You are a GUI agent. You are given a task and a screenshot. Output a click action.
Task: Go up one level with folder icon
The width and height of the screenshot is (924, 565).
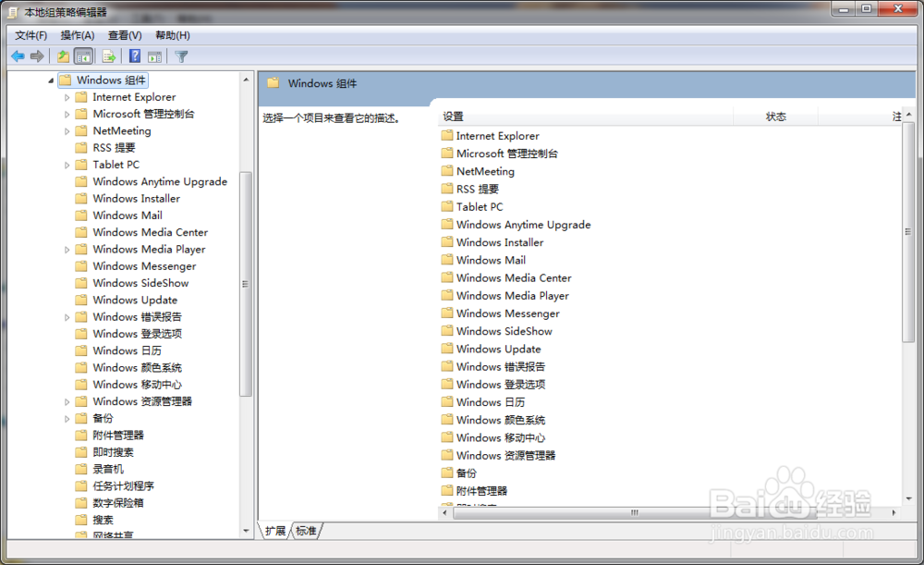(x=63, y=56)
